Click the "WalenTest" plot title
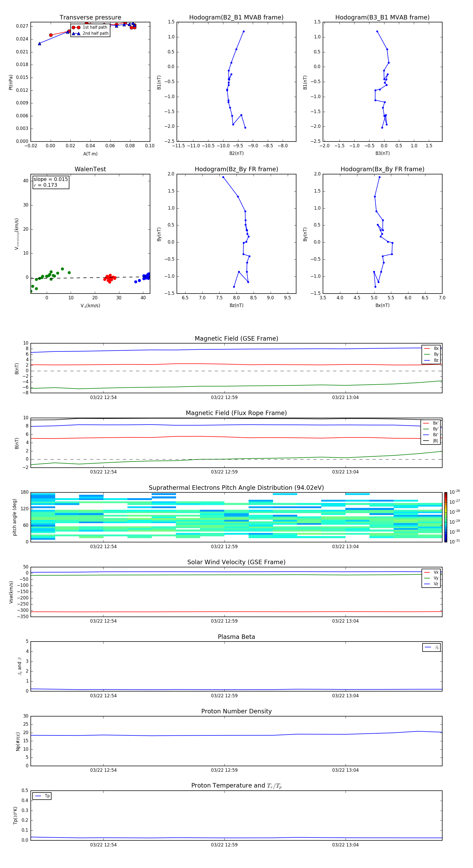 click(x=90, y=169)
